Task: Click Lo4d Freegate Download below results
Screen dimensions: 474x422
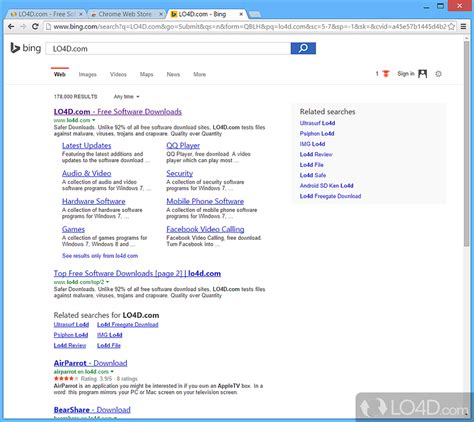Action: click(x=128, y=325)
